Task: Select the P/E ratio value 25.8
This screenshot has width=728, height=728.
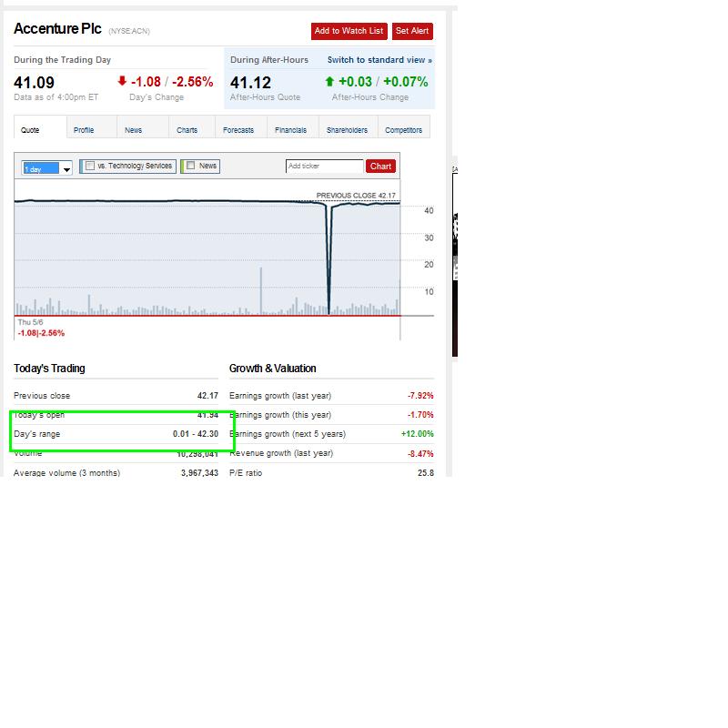Action: (x=426, y=472)
